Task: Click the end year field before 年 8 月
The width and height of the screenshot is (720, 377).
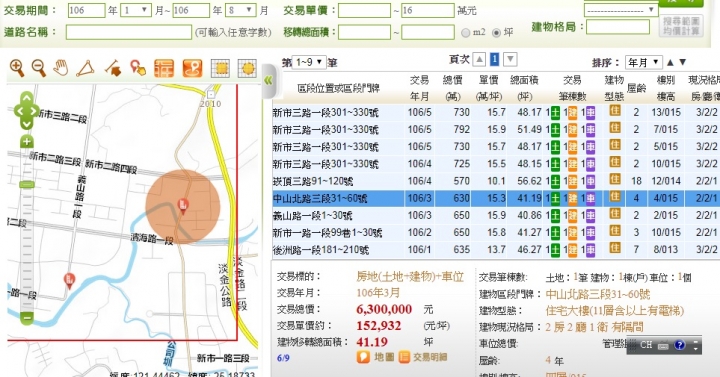Action: 191,11
